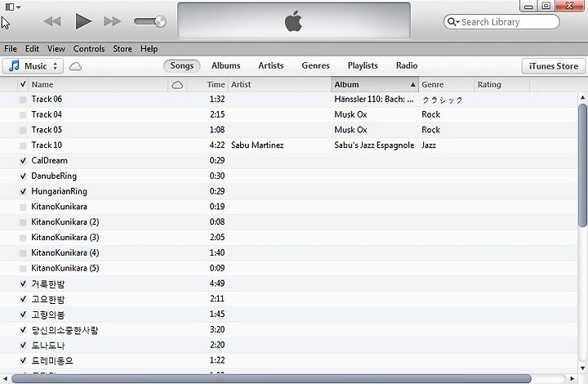The image size is (588, 384).
Task: Select the song KitanoKunikara (4)
Action: tap(65, 252)
